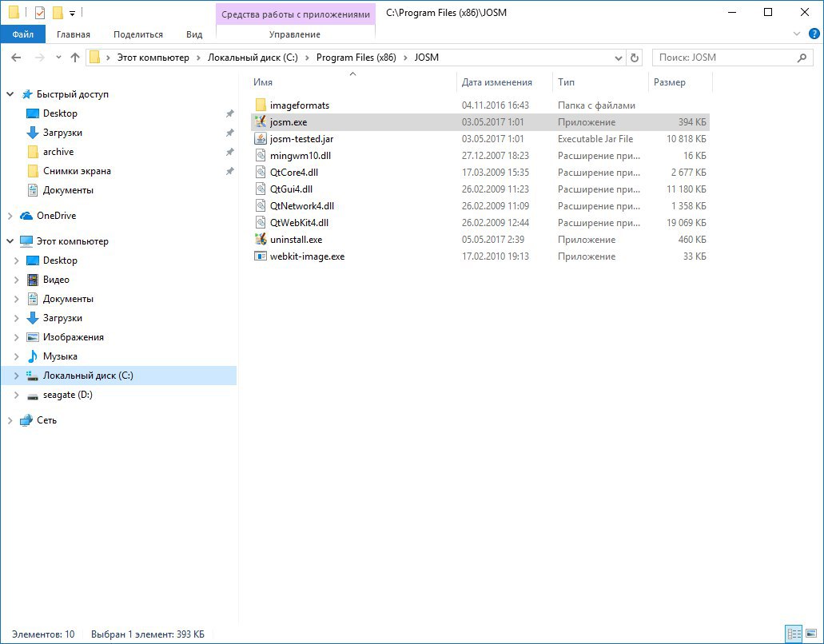824x644 pixels.
Task: Navigate to Этот компьютер in the address bar
Action: (x=153, y=58)
